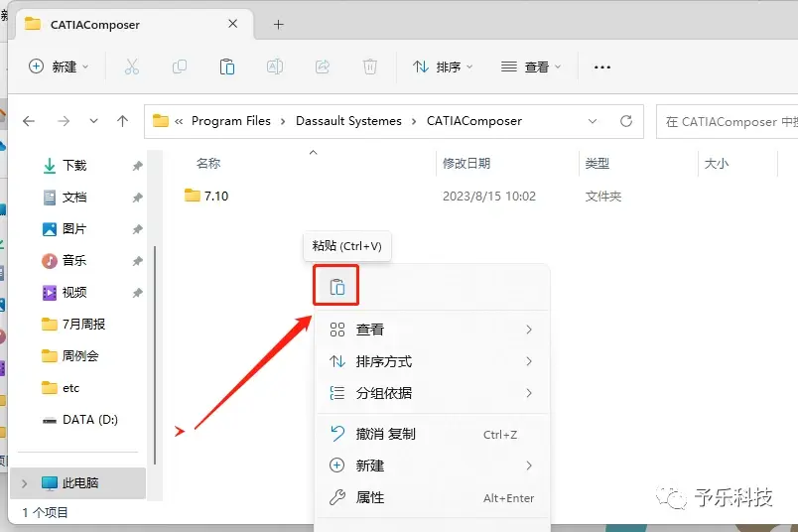Image resolution: width=798 pixels, height=532 pixels.
Task: Expand address bar history dropdown
Action: 593,121
